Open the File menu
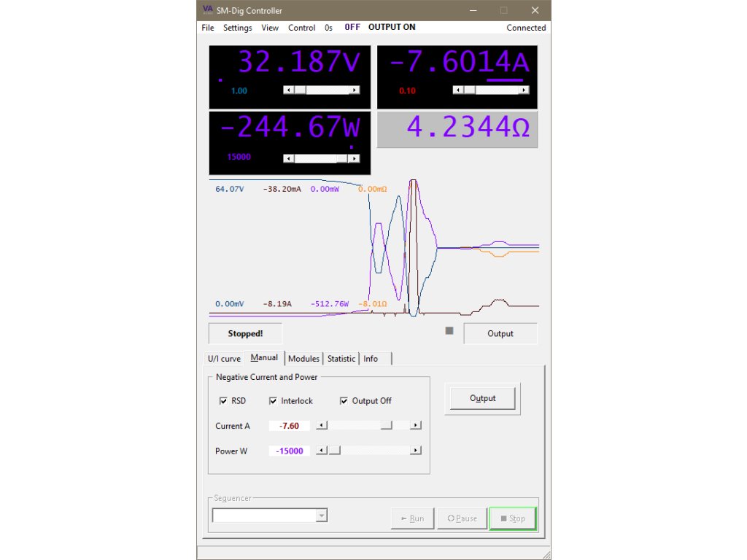The width and height of the screenshot is (747, 560). point(208,28)
